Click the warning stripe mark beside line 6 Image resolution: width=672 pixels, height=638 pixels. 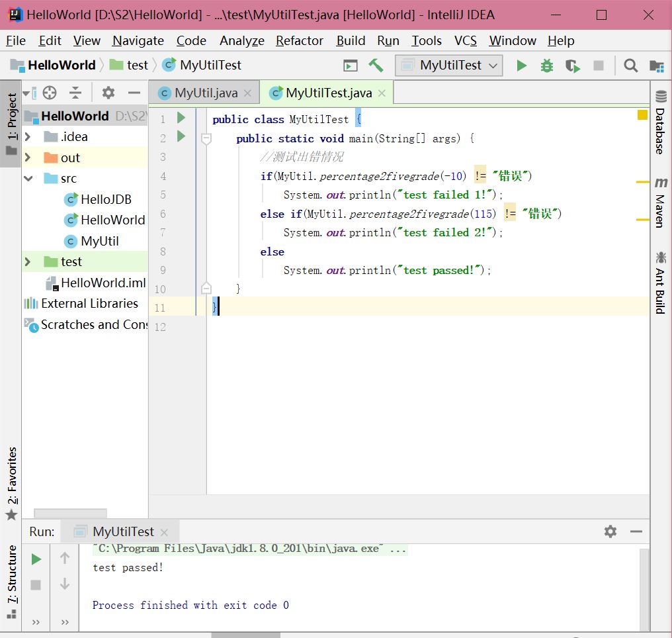(643, 220)
